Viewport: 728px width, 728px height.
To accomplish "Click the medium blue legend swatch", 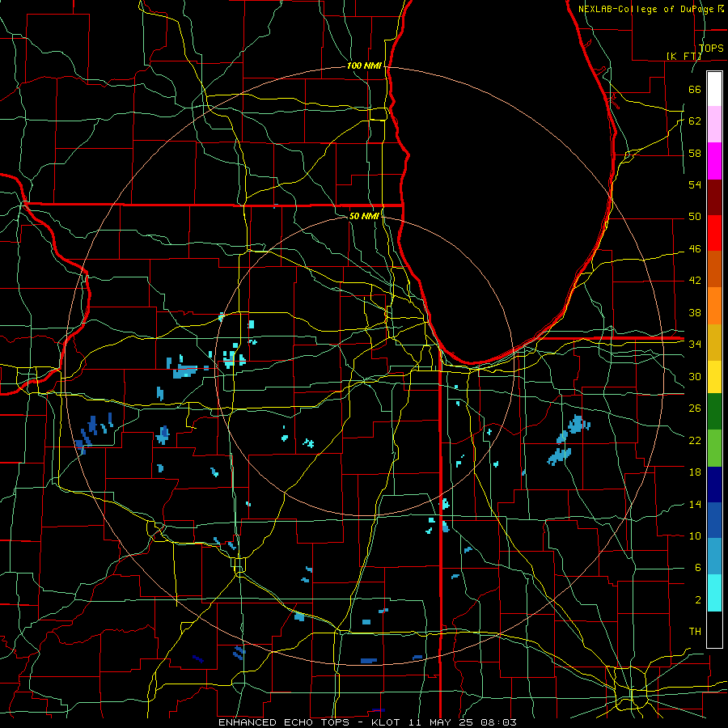I will click(x=714, y=520).
